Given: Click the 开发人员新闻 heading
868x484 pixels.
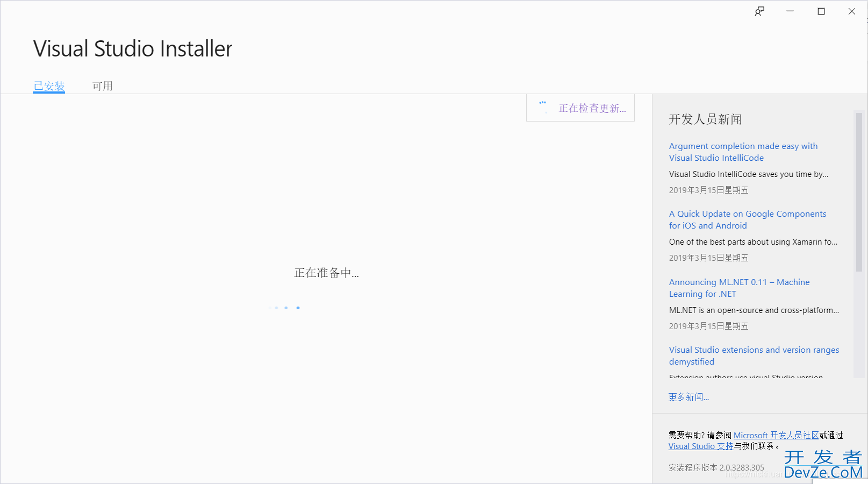Looking at the screenshot, I should tap(705, 119).
